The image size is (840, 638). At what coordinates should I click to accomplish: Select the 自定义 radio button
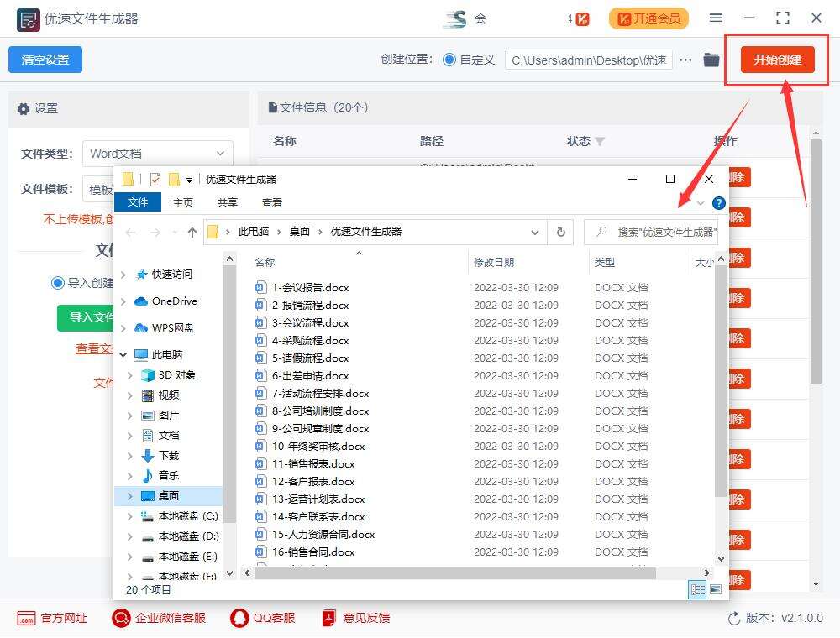[450, 60]
